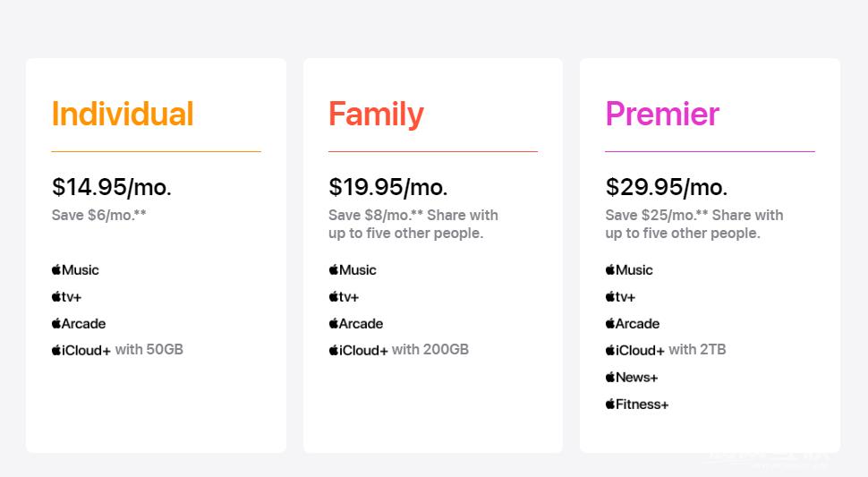Click Apple TV+ logo in Family plan
The width and height of the screenshot is (868, 477).
click(x=344, y=297)
